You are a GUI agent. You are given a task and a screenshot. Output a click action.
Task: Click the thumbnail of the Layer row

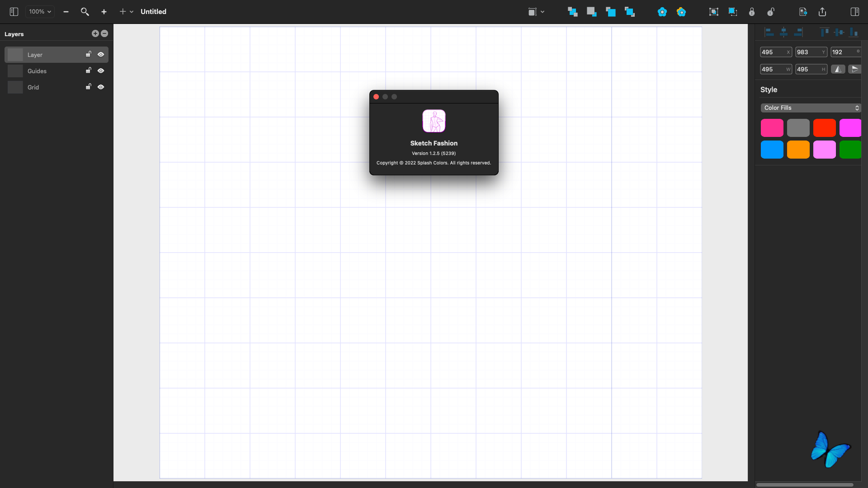click(x=15, y=55)
